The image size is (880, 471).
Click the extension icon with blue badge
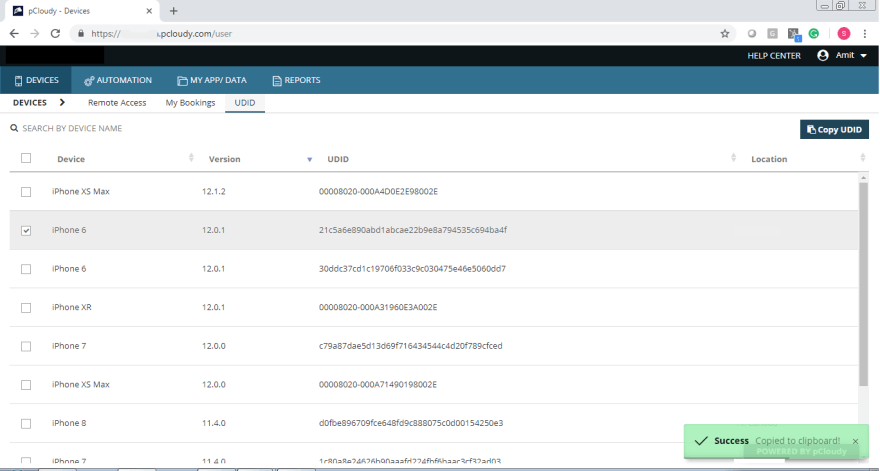(x=794, y=34)
